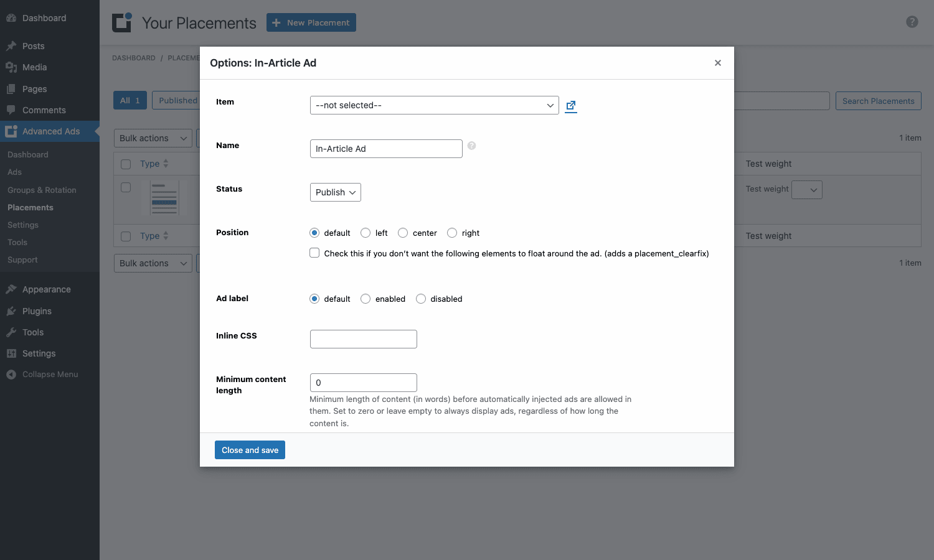Sort by Type using footer sort arrows
Image resolution: width=934 pixels, height=560 pixels.
(166, 236)
